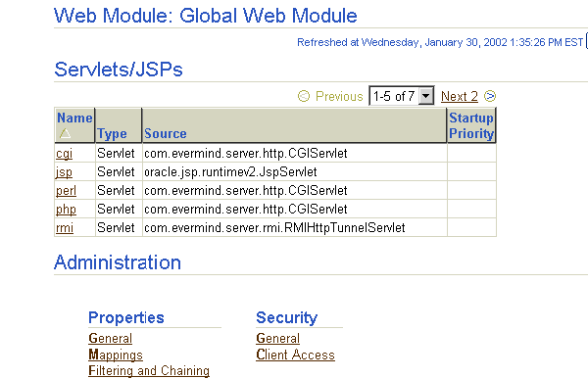Open General link under Security
The width and height of the screenshot is (588, 379).
pos(278,338)
